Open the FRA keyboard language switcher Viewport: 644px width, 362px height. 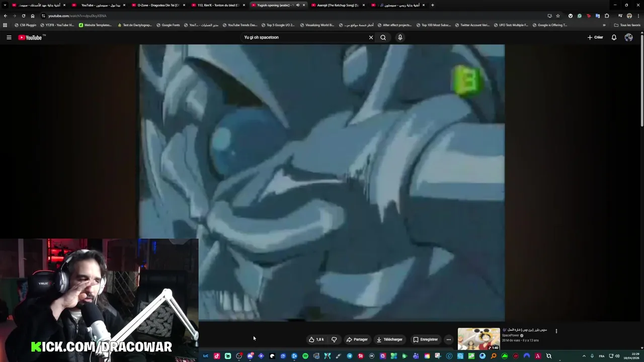(601, 356)
